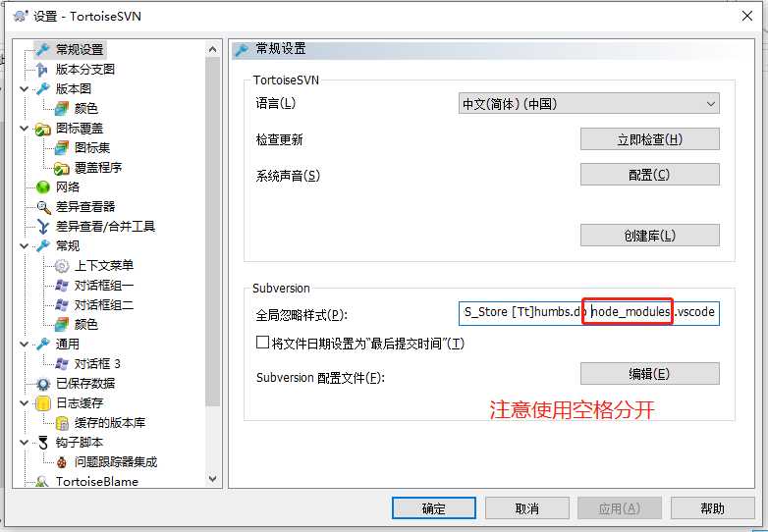
Task: Enable 将文件日期设置为最后提交时间 checkbox
Action: click(x=262, y=343)
